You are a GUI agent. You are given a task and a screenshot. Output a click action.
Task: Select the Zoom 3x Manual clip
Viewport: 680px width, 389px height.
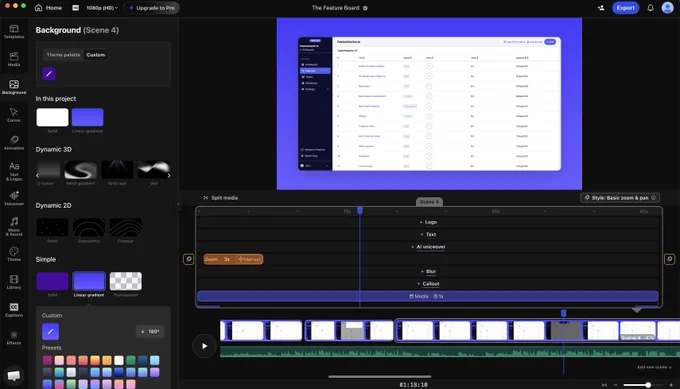click(233, 259)
